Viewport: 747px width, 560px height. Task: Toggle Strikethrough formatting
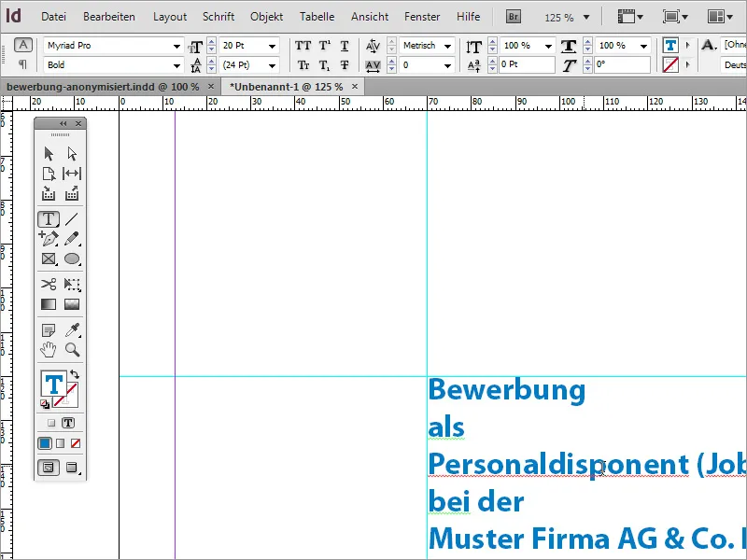(345, 64)
